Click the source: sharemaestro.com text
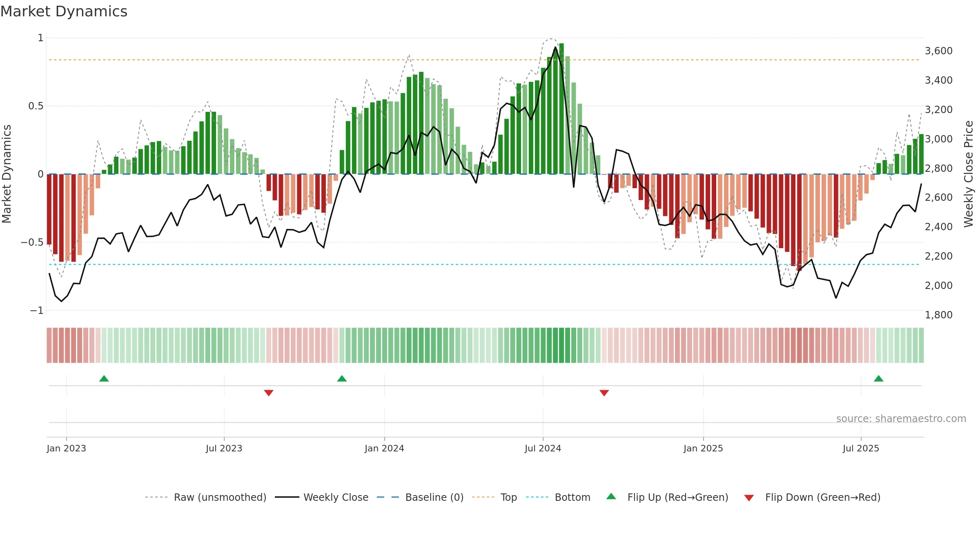The height and width of the screenshot is (551, 980). pos(901,418)
